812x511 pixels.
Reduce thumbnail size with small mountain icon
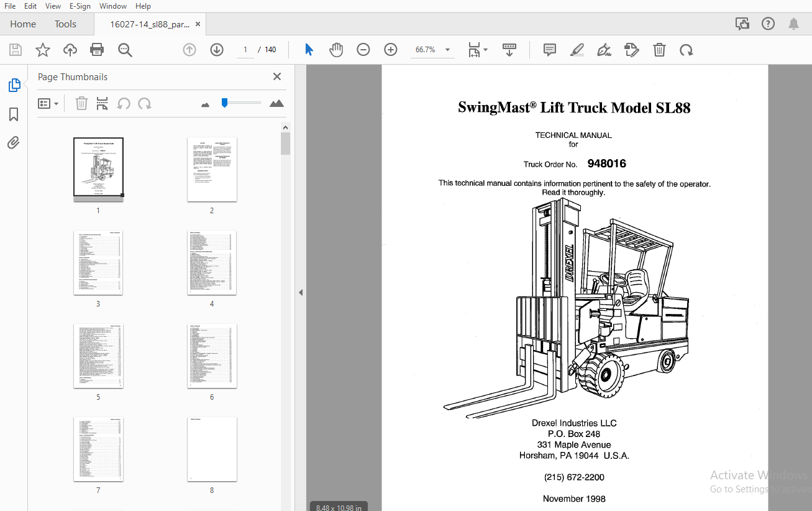206,104
